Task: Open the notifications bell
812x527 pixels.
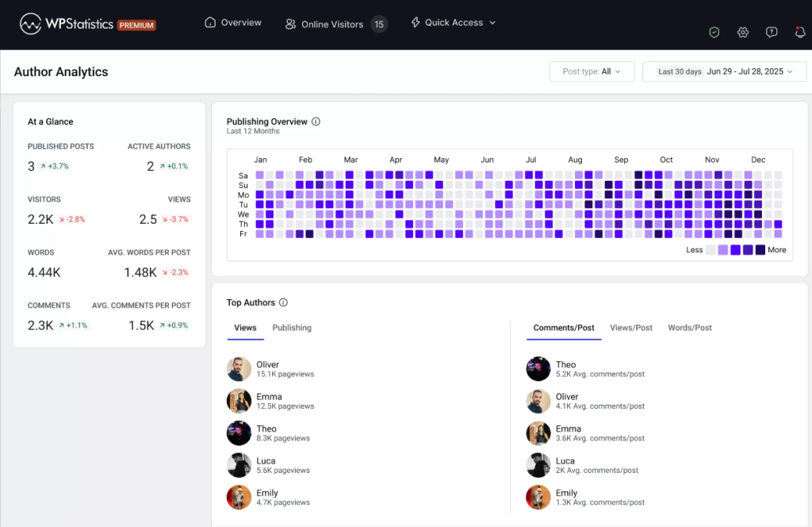Action: [799, 32]
